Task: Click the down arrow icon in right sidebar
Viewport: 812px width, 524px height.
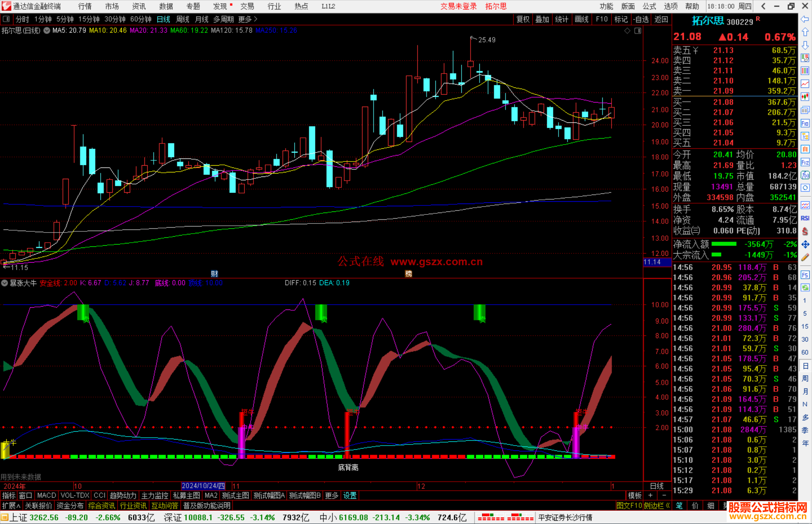Action: [805, 45]
